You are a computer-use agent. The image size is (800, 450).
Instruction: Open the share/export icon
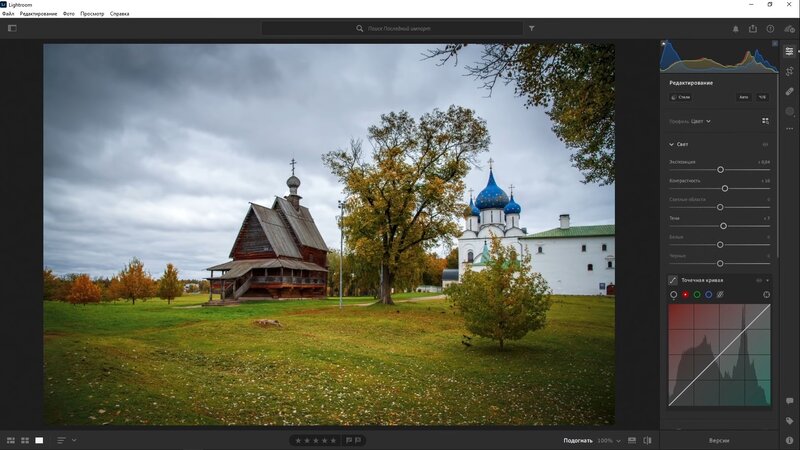(x=753, y=29)
